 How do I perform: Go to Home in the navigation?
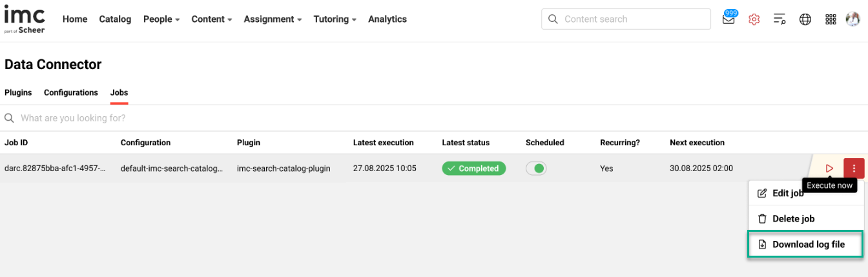coord(75,19)
